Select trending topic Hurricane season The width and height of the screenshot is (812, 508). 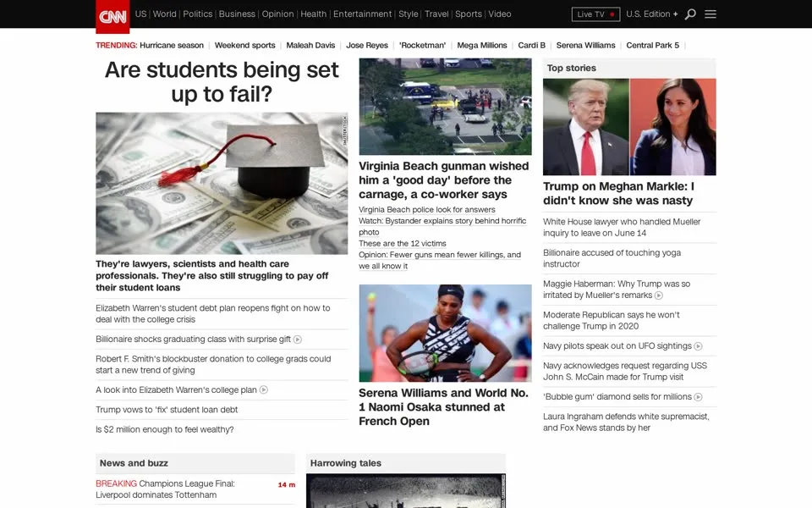point(172,46)
